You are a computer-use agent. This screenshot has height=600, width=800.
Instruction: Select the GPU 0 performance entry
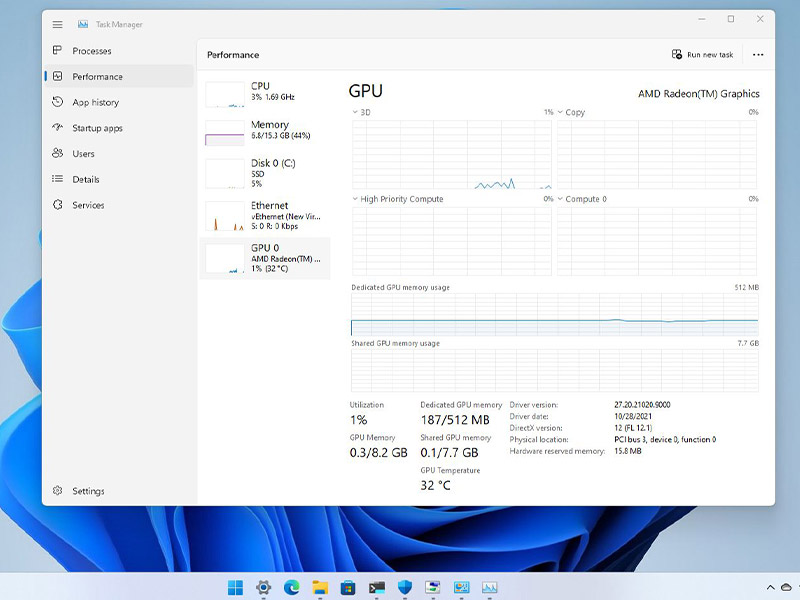(265, 258)
